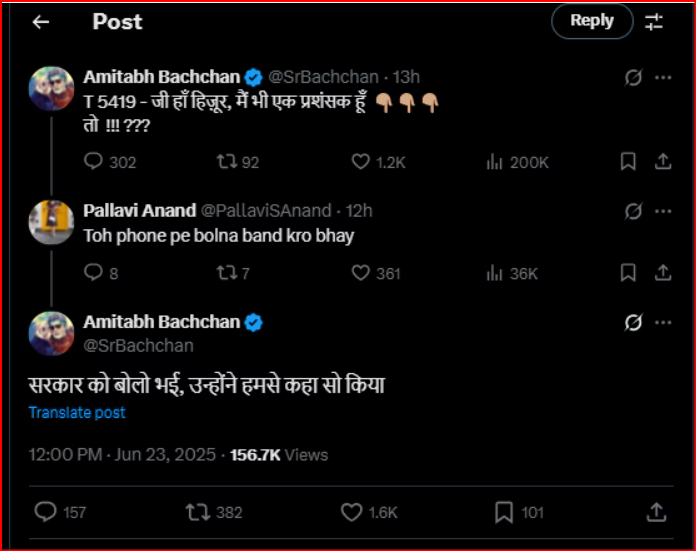Share the main post with 156.7K views

(x=656, y=512)
